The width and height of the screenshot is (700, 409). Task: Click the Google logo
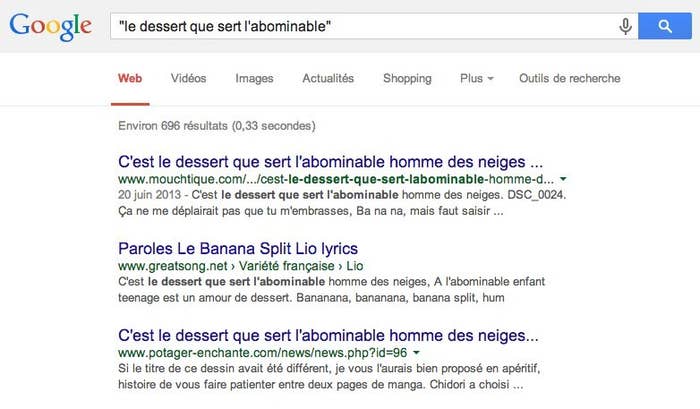tap(50, 27)
